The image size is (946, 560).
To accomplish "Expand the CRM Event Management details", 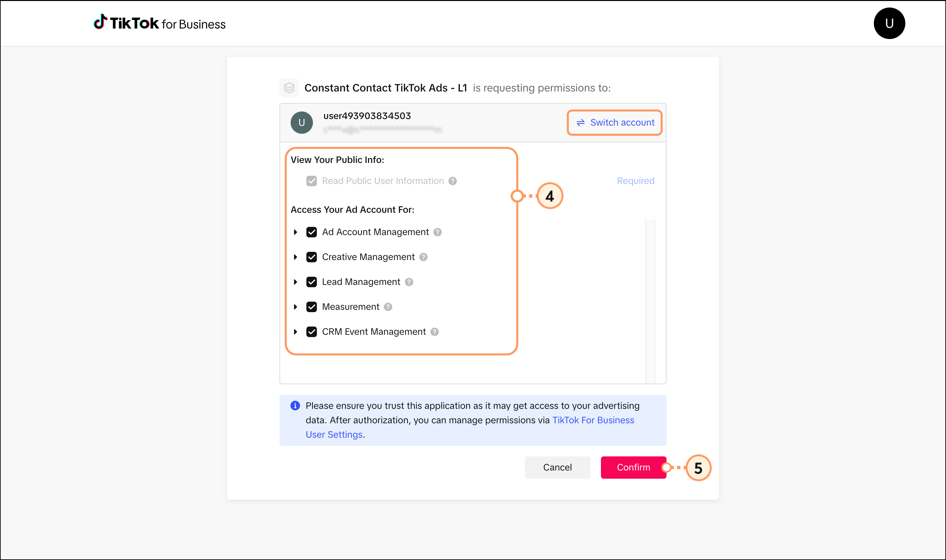I will (296, 332).
